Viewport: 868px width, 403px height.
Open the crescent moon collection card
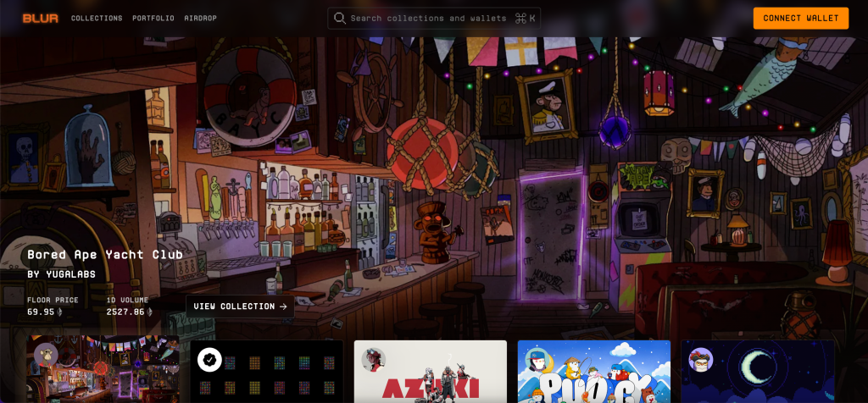[x=758, y=372]
